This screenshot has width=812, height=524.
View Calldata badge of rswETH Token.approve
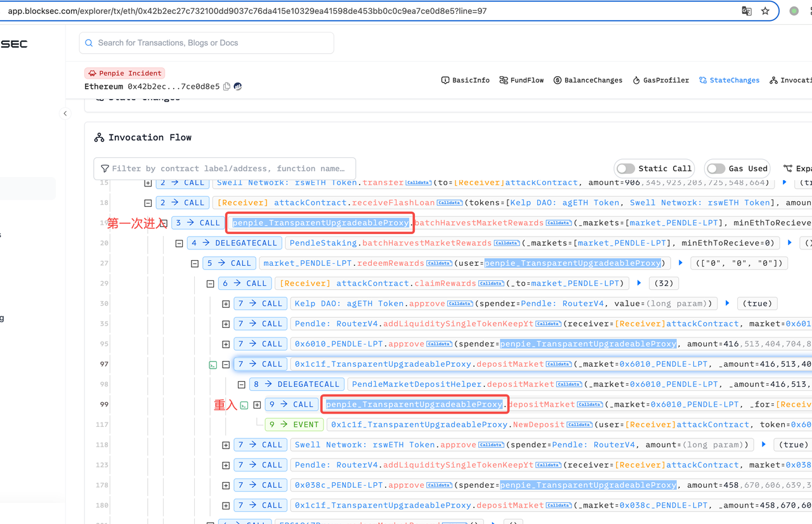pos(491,445)
